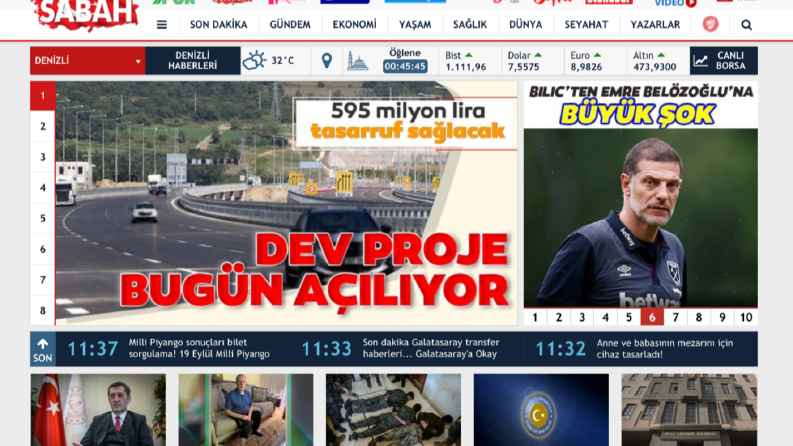Select headline slide 5
793x446 pixels.
tap(43, 218)
